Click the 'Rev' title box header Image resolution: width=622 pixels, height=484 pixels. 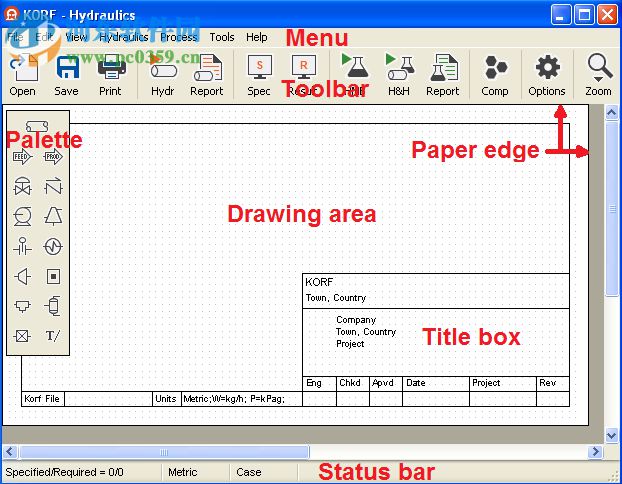[548, 383]
